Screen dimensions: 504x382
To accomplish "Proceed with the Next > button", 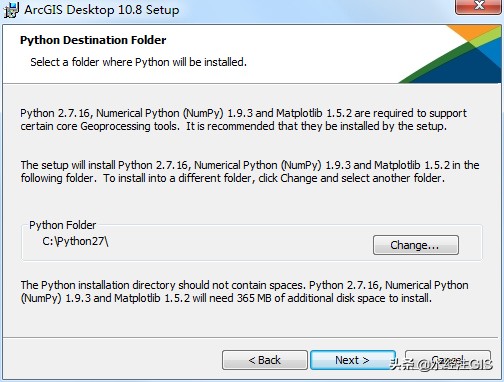I will click(x=353, y=360).
